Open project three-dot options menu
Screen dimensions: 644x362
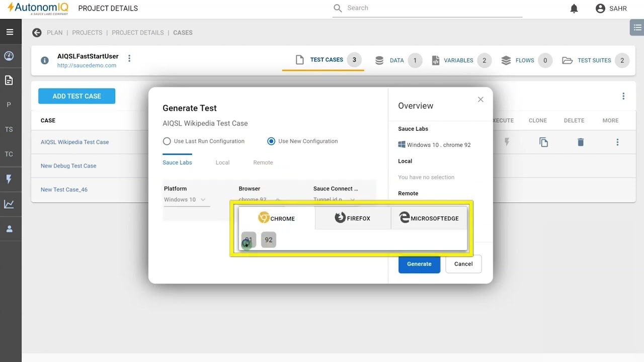coord(129,58)
